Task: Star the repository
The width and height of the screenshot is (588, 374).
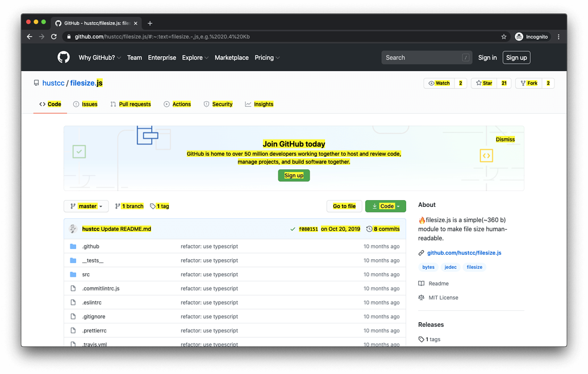Action: pyautogui.click(x=484, y=84)
